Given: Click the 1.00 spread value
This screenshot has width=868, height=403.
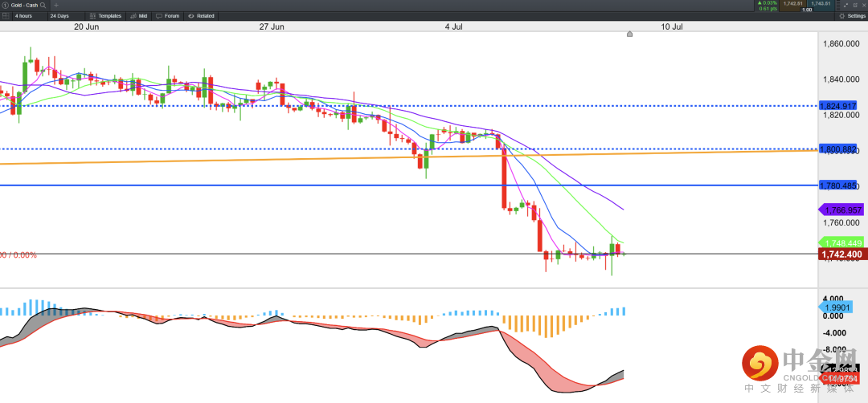Looking at the screenshot, I should click(807, 10).
